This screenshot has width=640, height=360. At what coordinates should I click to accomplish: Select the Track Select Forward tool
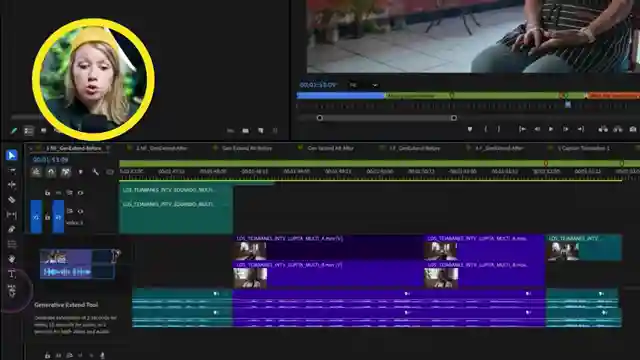click(x=12, y=170)
